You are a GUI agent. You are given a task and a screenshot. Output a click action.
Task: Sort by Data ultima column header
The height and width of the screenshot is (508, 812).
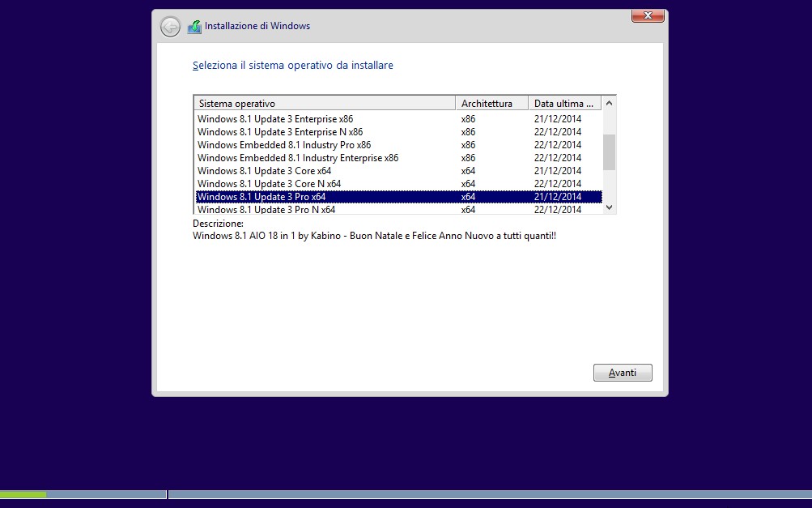[565, 103]
